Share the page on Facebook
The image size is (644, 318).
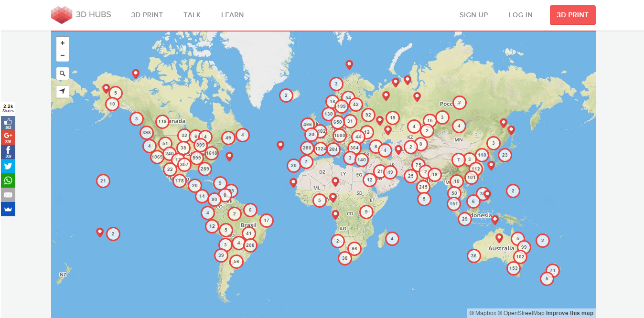tap(8, 152)
